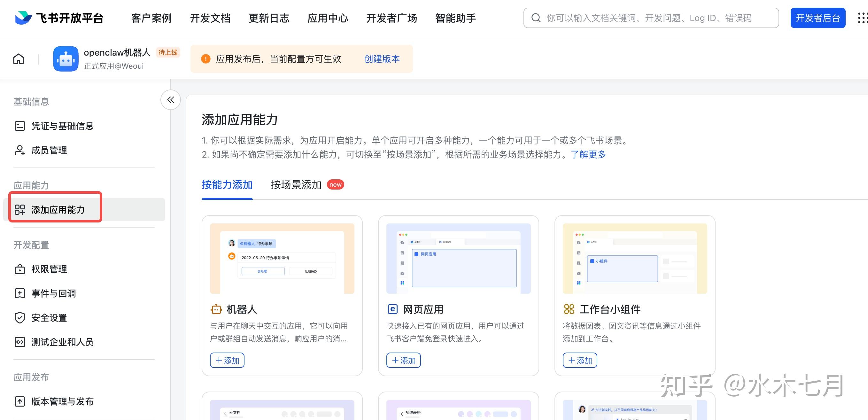Collapse the left sidebar with double-chevron button

[x=171, y=100]
